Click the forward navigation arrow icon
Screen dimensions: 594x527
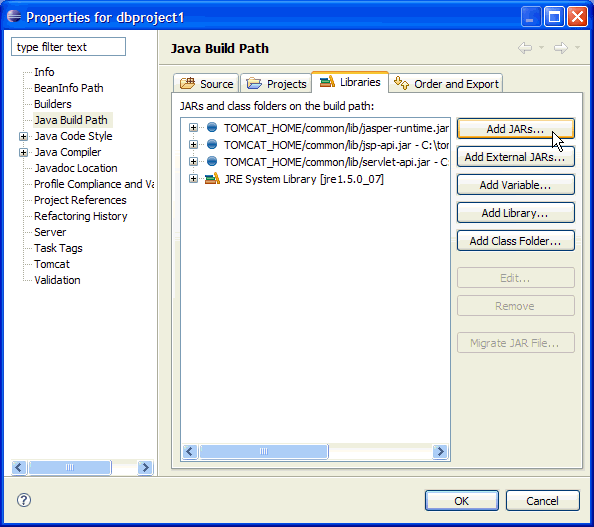point(561,48)
